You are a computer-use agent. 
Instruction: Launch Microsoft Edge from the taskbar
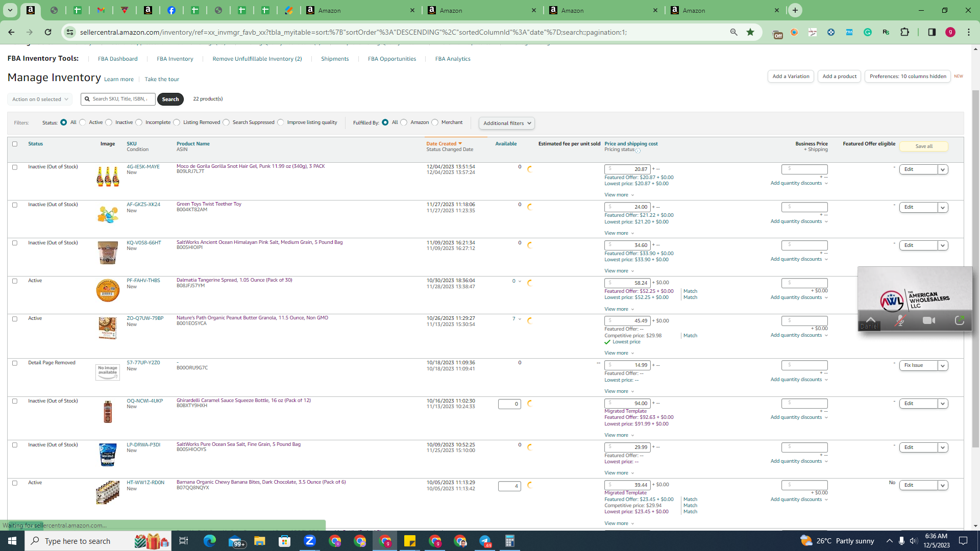point(210,541)
